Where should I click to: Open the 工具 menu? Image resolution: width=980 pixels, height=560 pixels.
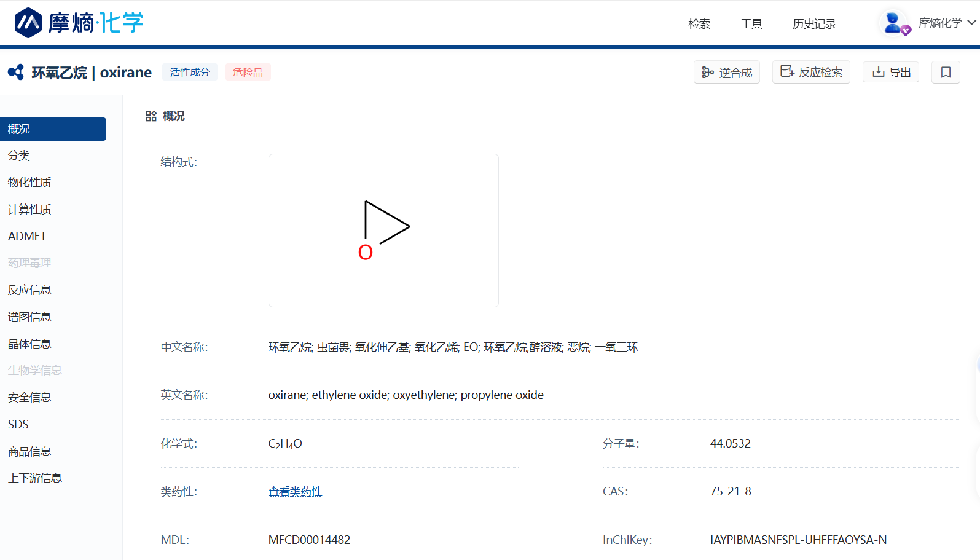coord(751,24)
